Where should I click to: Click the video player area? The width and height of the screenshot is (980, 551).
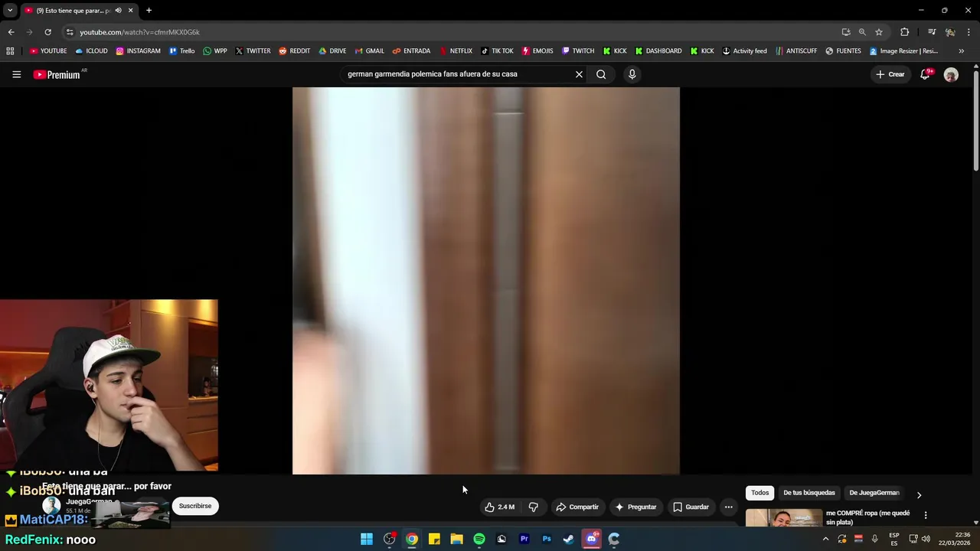coord(485,281)
